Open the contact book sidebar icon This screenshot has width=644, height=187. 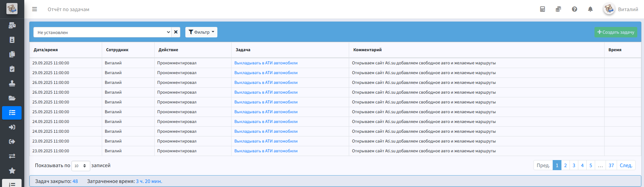(x=12, y=40)
